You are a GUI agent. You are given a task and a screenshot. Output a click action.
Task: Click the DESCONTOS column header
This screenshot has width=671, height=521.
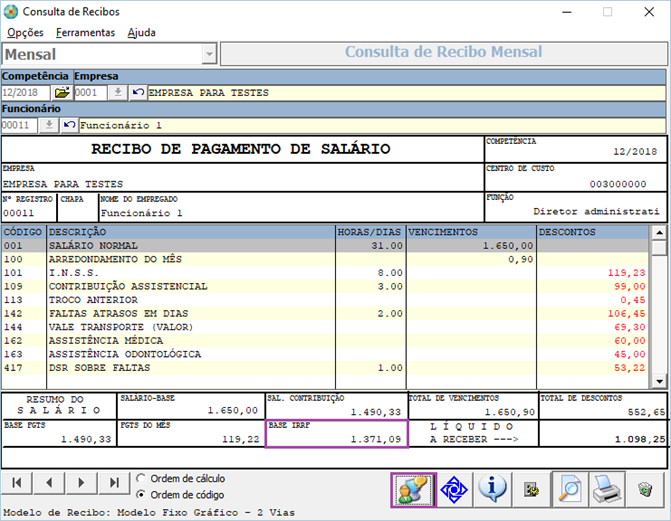pyautogui.click(x=593, y=232)
